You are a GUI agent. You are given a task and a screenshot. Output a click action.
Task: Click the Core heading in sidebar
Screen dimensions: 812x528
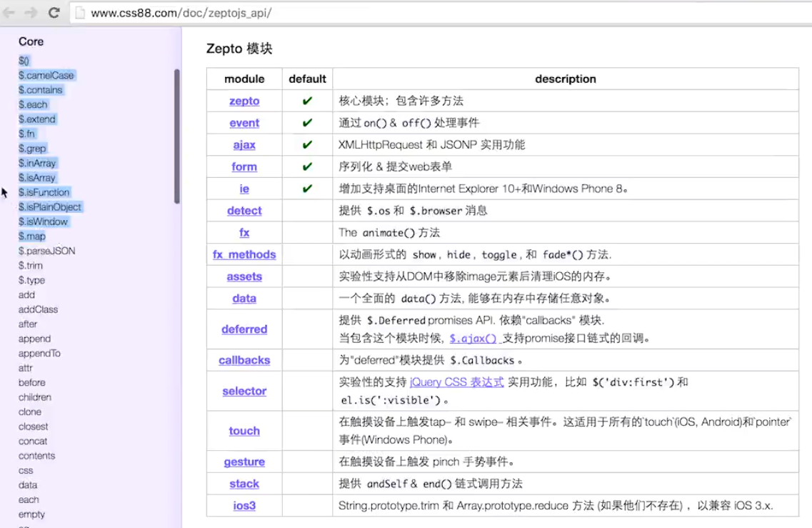pos(31,41)
